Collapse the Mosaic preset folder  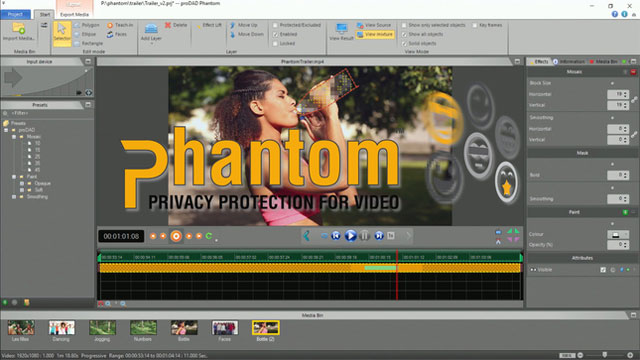click(14, 137)
